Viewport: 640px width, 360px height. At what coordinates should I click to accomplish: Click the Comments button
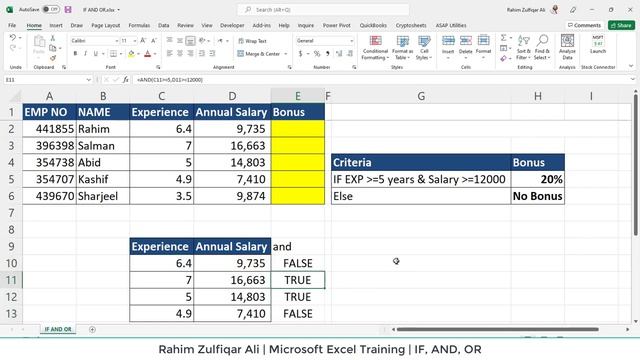584,25
